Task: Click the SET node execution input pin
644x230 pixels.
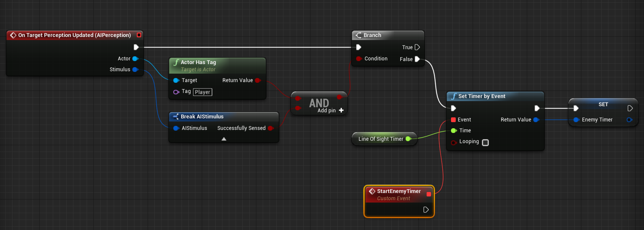Action: (576, 108)
